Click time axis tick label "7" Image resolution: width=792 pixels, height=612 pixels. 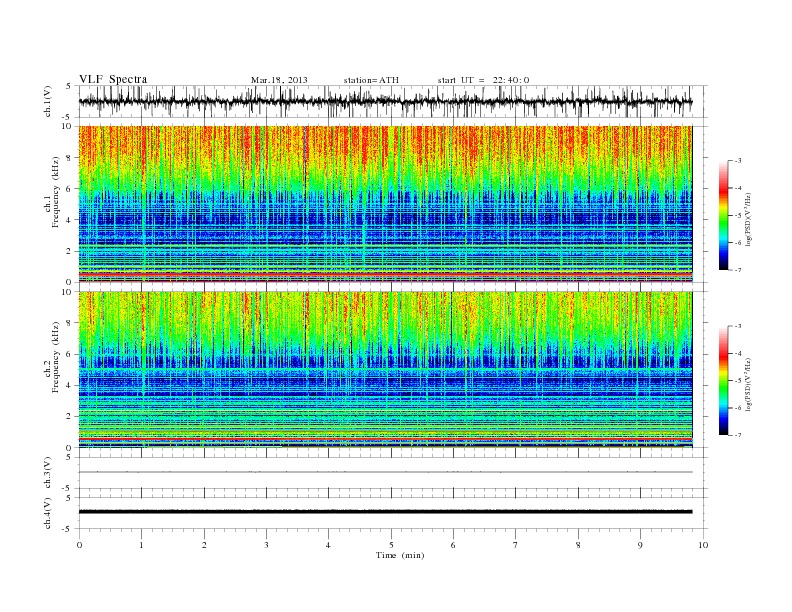click(516, 545)
